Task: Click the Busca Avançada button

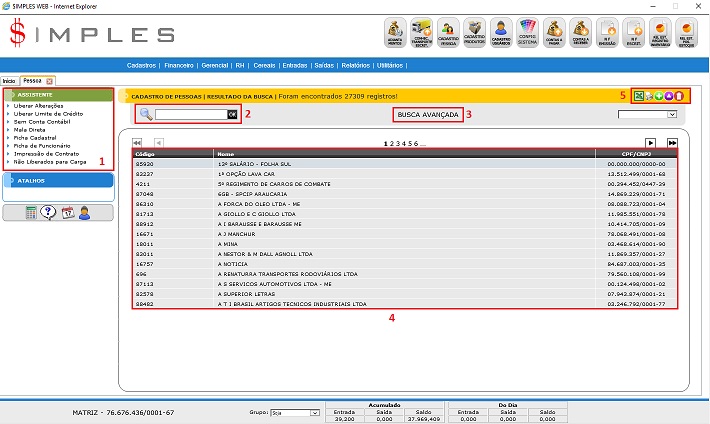Action: point(428,115)
